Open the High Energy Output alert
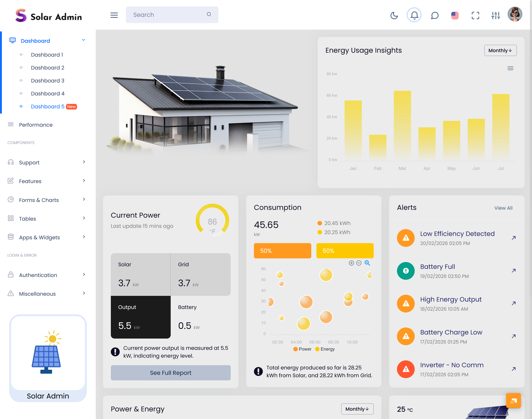 click(x=451, y=300)
